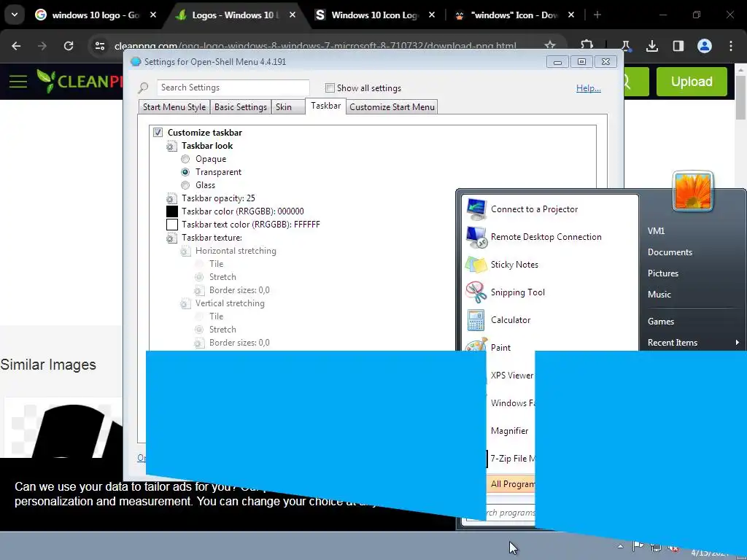Viewport: 747px width, 560px height.
Task: Switch to Start Menu Style tab
Action: pos(174,107)
